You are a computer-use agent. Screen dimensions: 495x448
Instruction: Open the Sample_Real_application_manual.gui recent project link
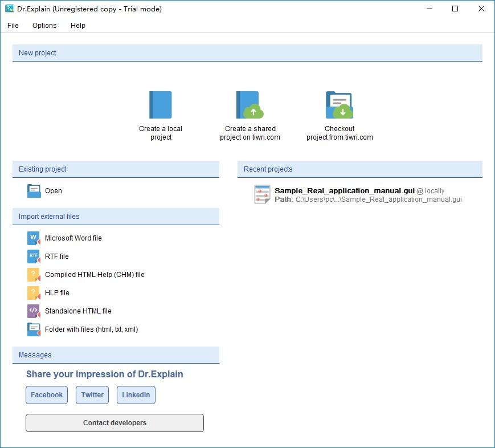[345, 191]
